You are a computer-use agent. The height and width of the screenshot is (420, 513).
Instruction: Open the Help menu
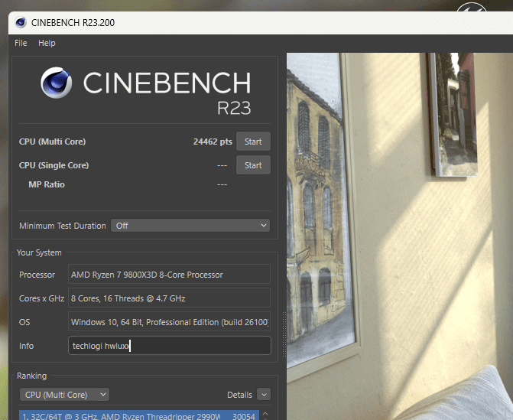pos(47,43)
